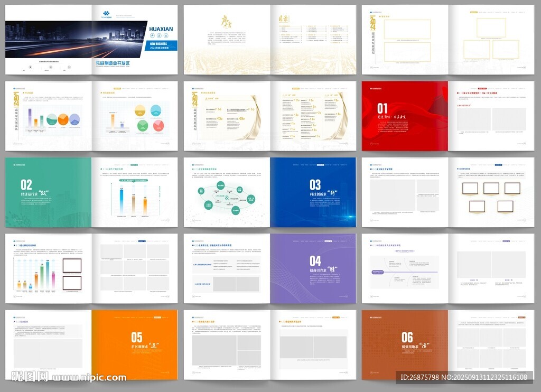Click the golden 目录 heading

[x=283, y=18]
